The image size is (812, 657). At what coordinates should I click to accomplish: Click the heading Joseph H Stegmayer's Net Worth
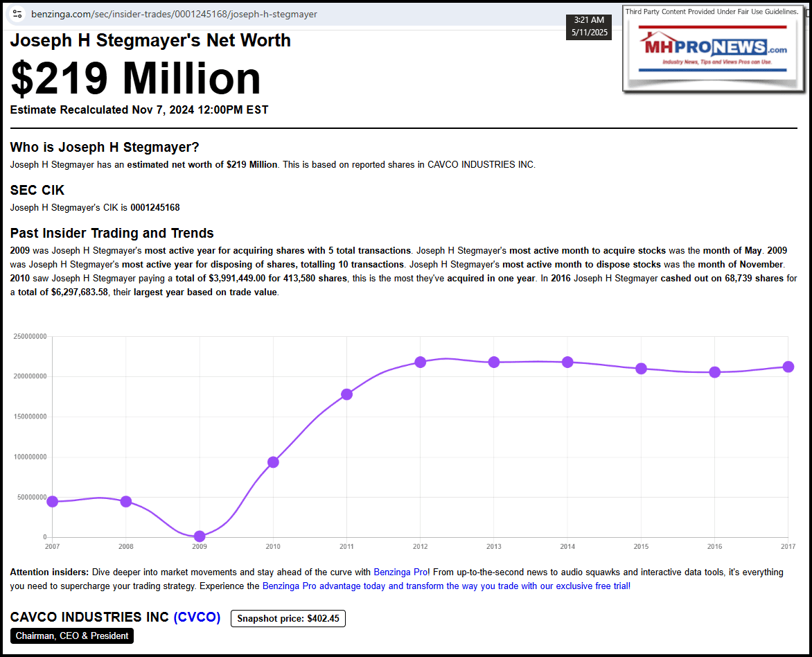150,40
